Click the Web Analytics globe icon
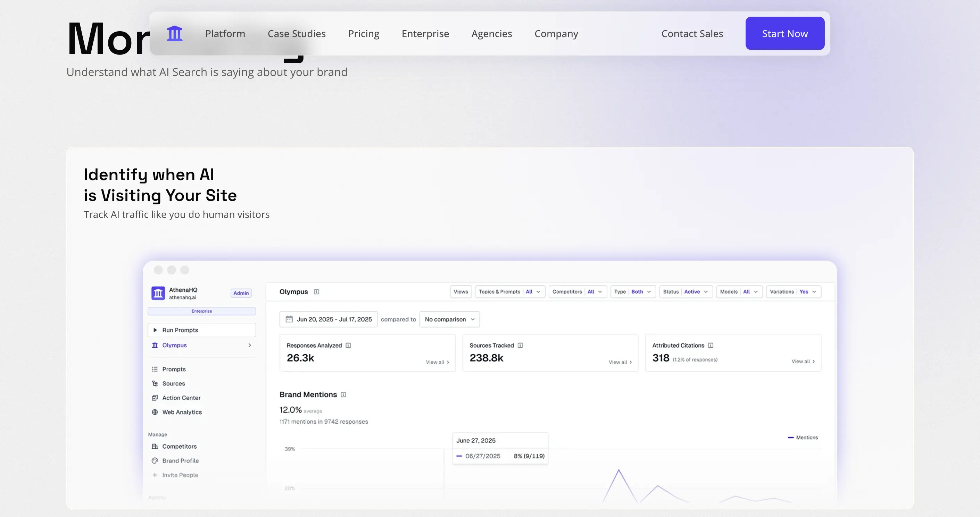This screenshot has height=517, width=980. click(x=155, y=412)
